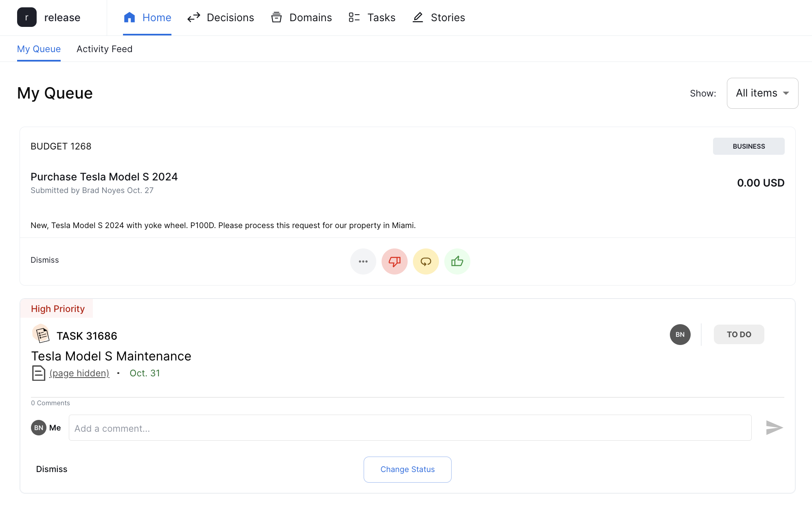Click the thumbs-up approve icon

pyautogui.click(x=457, y=261)
